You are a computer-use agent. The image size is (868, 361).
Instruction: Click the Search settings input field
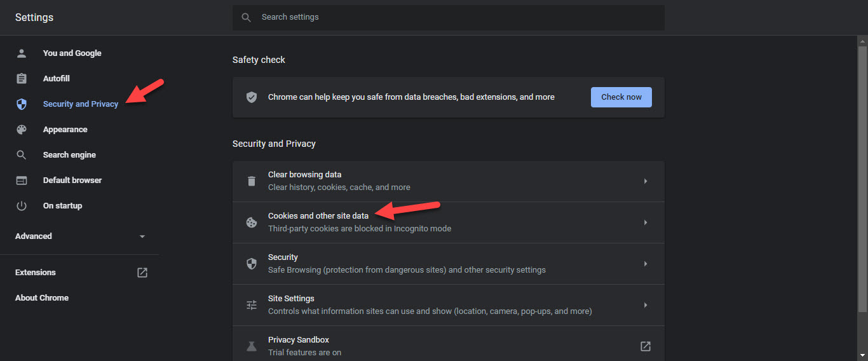(x=458, y=17)
